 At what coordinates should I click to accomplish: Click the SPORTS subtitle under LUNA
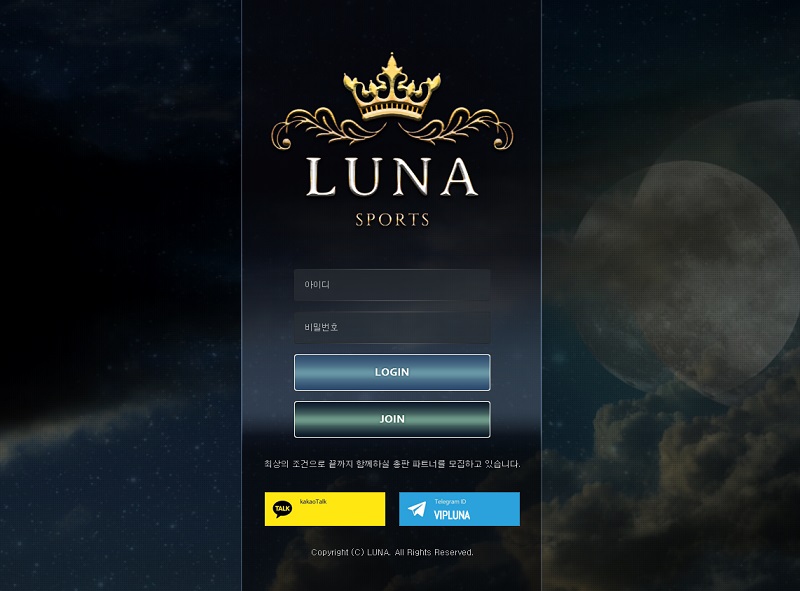pos(392,220)
